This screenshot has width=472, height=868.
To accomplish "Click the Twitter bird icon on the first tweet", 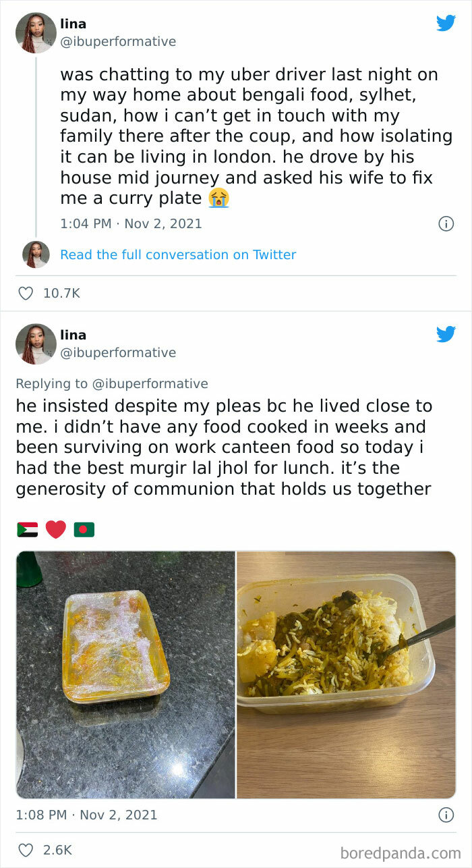I will click(x=446, y=23).
